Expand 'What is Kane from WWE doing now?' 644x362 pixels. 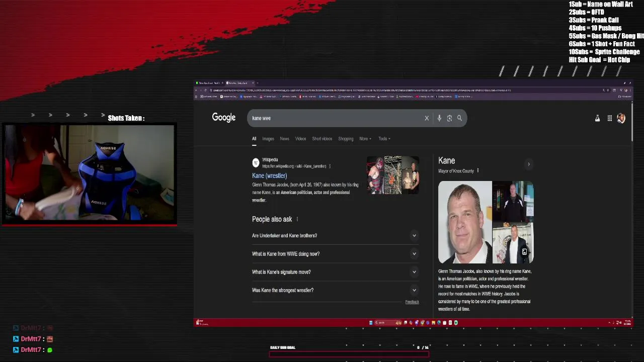pos(335,254)
